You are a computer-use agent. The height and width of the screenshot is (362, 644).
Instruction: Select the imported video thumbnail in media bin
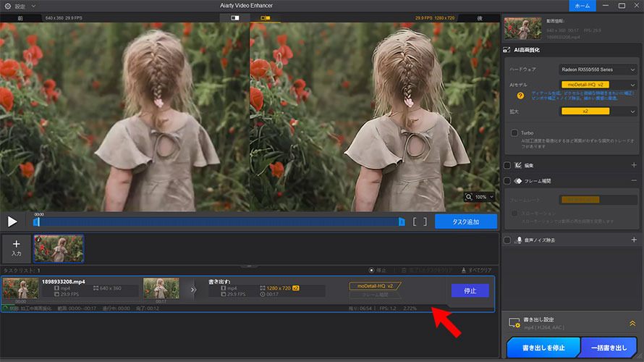pyautogui.click(x=59, y=248)
